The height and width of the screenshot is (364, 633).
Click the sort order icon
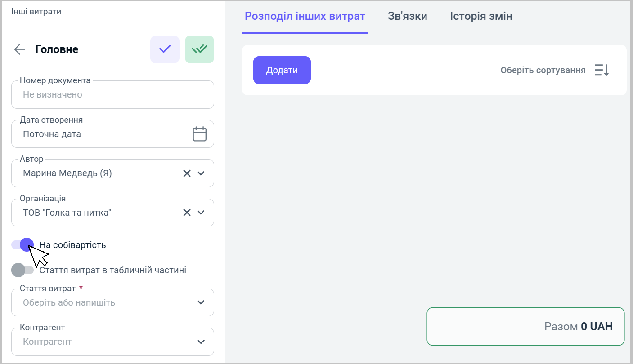(x=602, y=70)
